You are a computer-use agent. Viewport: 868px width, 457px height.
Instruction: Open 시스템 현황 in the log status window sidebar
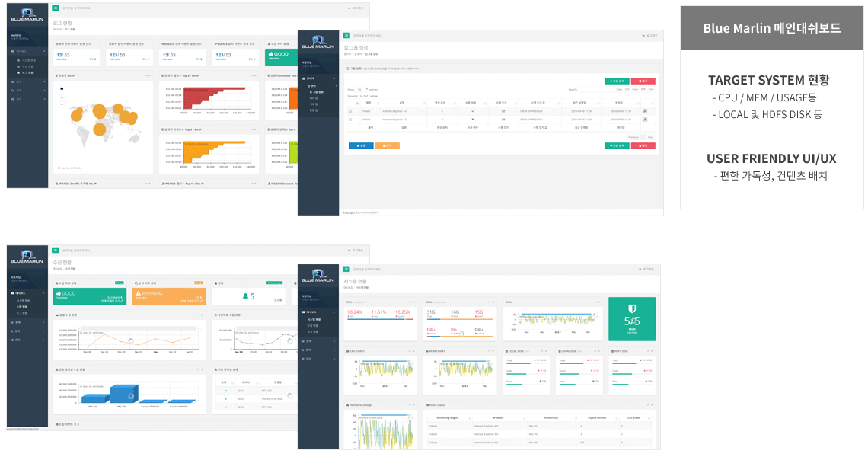coord(29,60)
